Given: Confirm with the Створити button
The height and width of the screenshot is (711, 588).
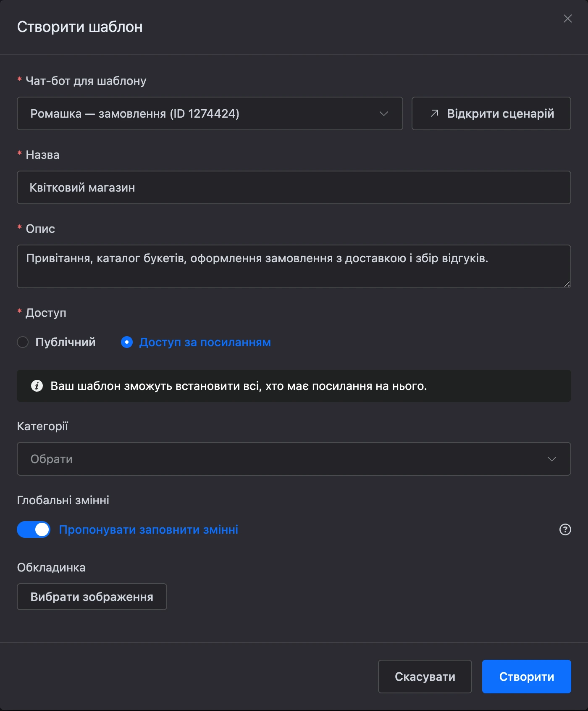Looking at the screenshot, I should click(x=527, y=677).
